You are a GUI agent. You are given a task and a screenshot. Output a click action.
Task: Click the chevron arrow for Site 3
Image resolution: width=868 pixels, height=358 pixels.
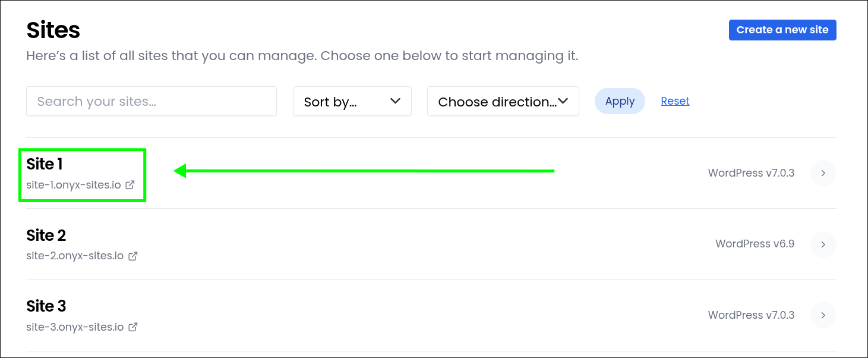pyautogui.click(x=823, y=315)
